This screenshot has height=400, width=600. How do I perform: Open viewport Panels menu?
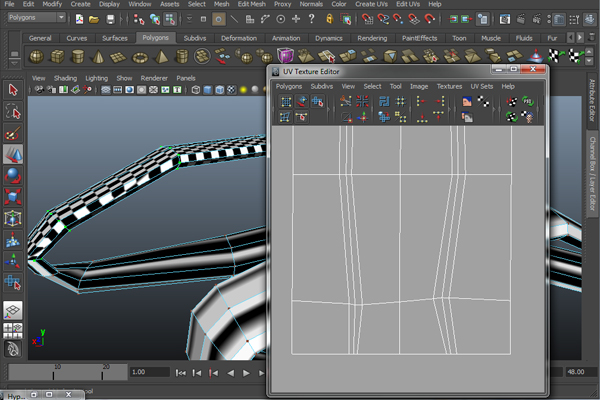[x=186, y=78]
